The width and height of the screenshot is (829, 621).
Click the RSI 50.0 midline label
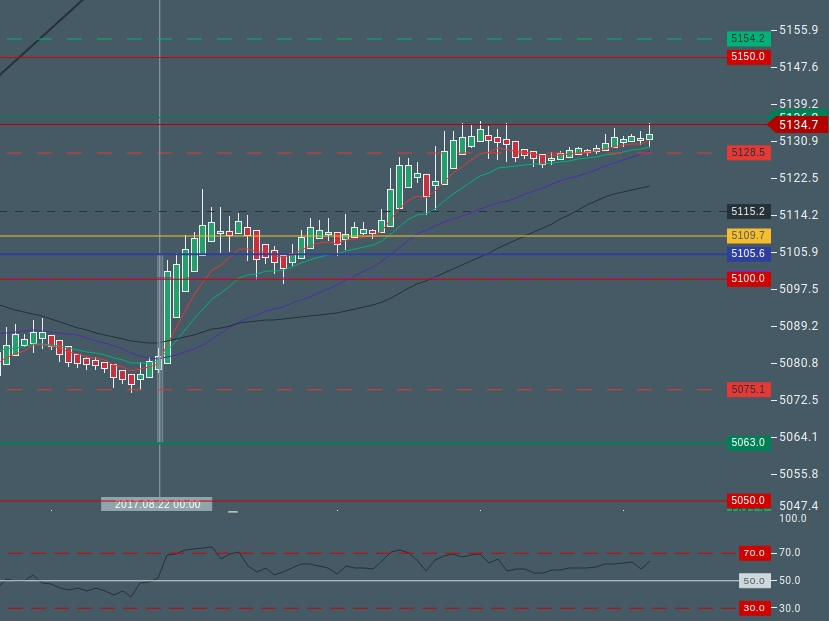pyautogui.click(x=754, y=581)
